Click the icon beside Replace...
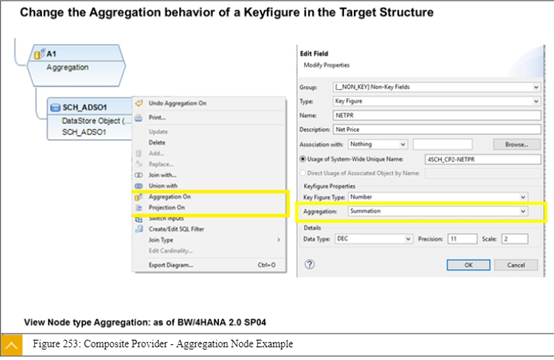 [x=138, y=164]
